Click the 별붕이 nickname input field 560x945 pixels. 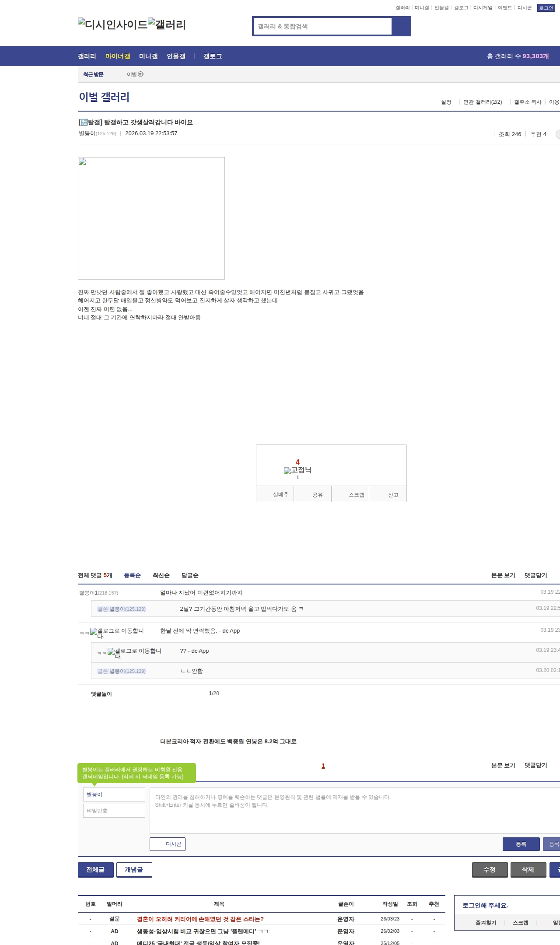pyautogui.click(x=114, y=794)
